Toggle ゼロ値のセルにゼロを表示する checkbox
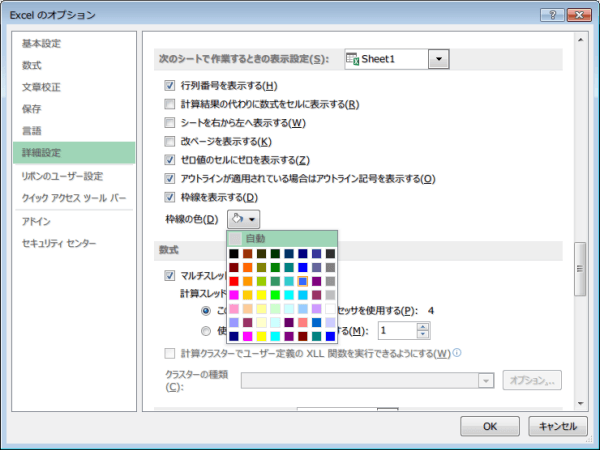This screenshot has width=600, height=450. 170,160
